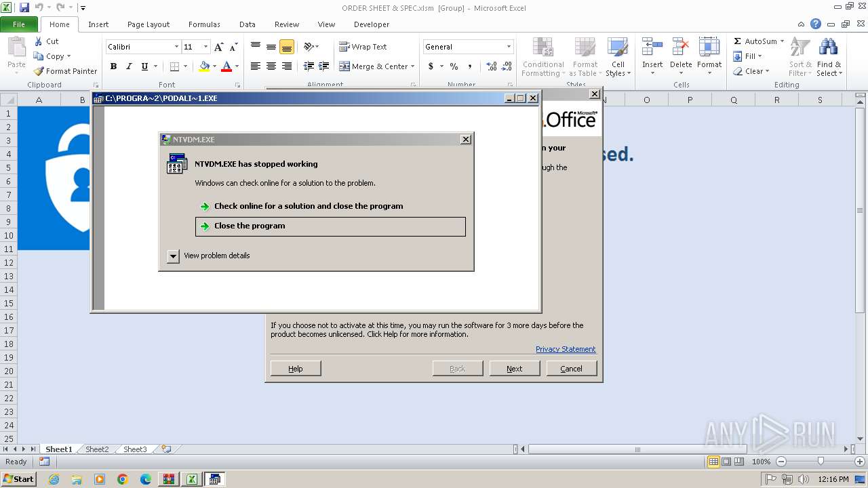Click Next in activation wizard
Viewport: 868px width, 488px height.
[x=515, y=369]
